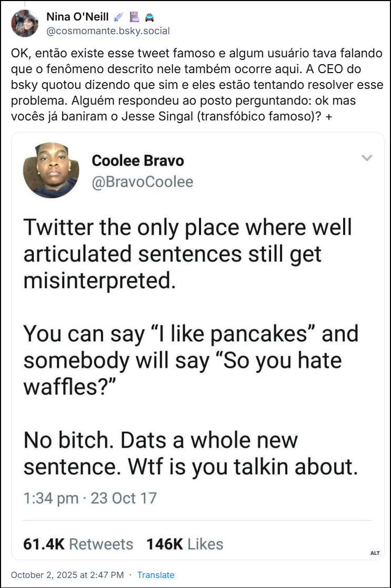Click the Nina O'Neill display name

[x=77, y=17]
